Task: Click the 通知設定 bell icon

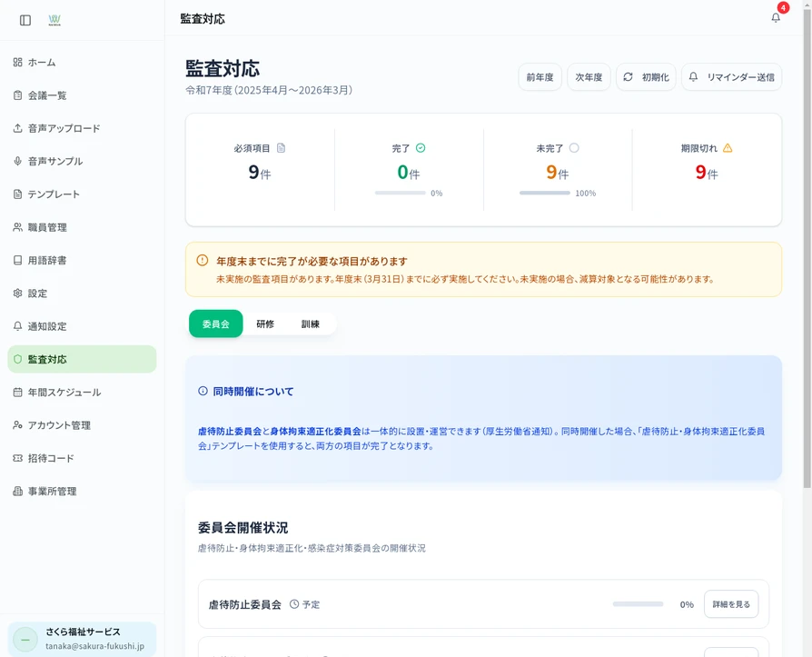Action: 17,326
